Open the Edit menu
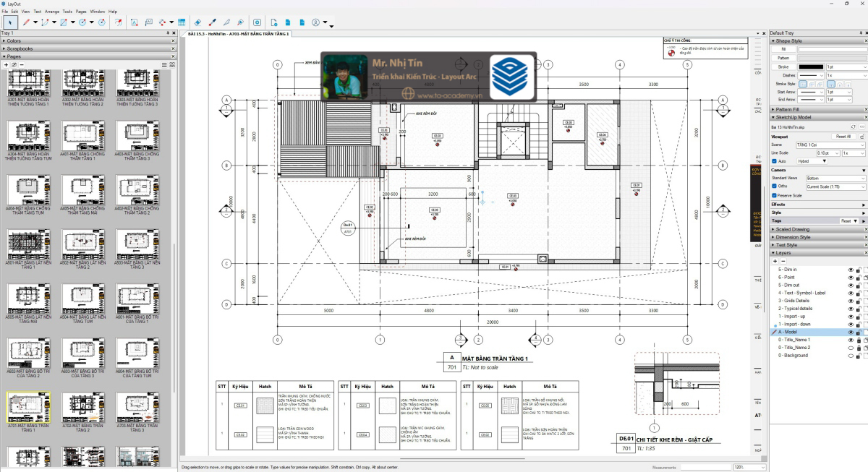The width and height of the screenshot is (868, 472). tap(14, 12)
